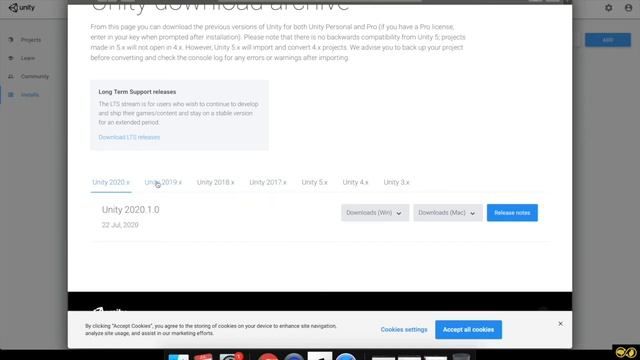Switch to the Unity 3.x tab
The width and height of the screenshot is (640, 360).
(396, 182)
